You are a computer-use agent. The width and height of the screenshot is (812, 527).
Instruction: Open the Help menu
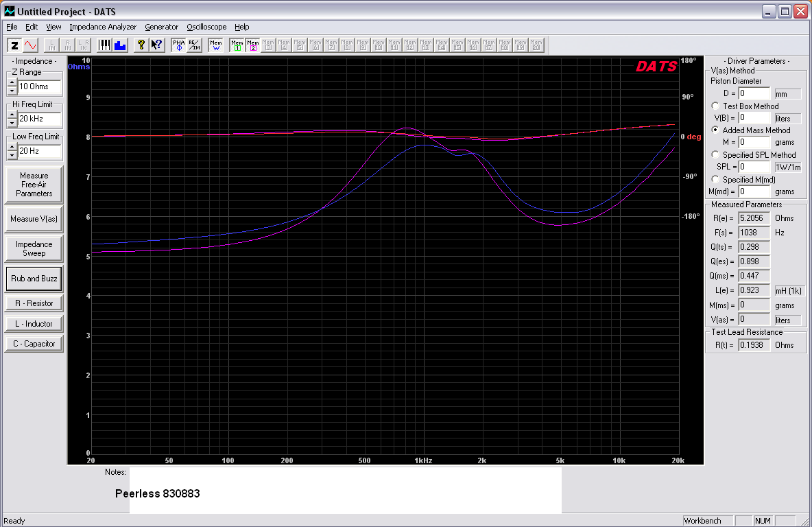242,27
